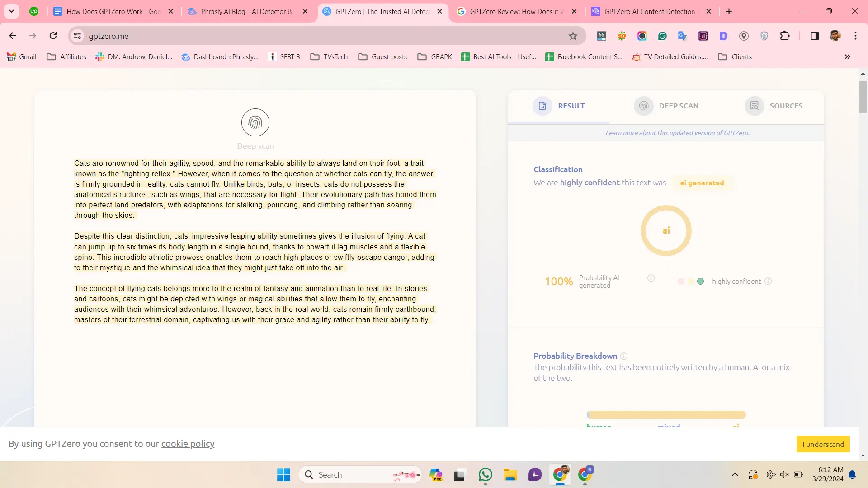The image size is (868, 488).
Task: Switch to How Does GPTZero Work tab
Action: coord(113,11)
